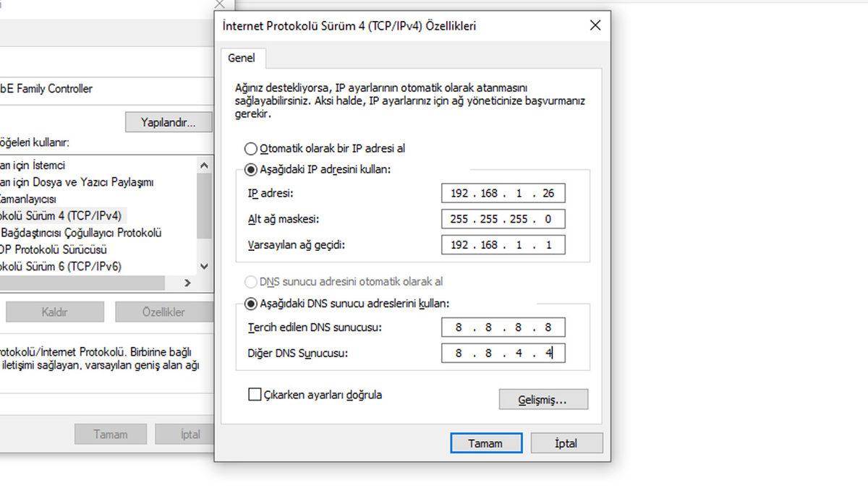This screenshot has height=488, width=868.
Task: Click the Diğer DNS Sunucusu field
Action: [x=503, y=353]
